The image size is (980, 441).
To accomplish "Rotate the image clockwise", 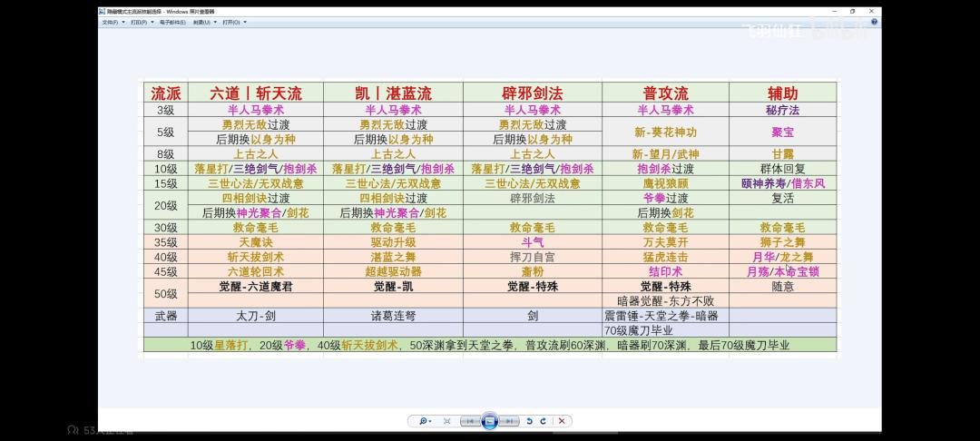I will click(544, 421).
